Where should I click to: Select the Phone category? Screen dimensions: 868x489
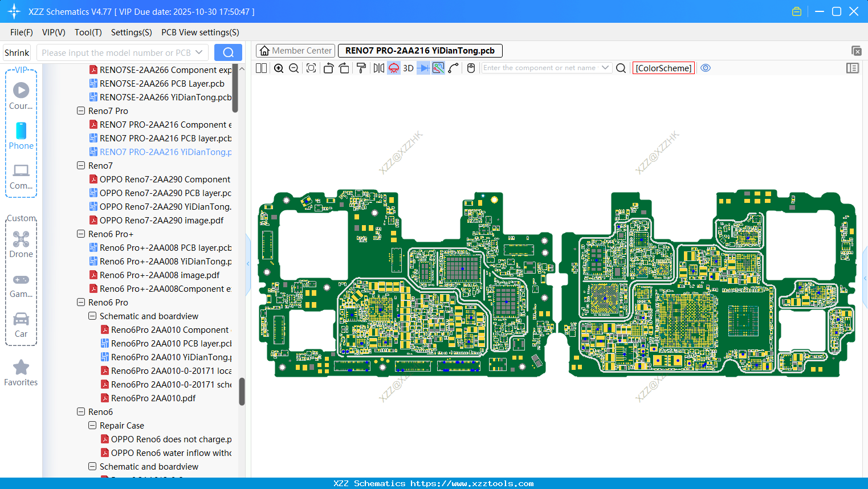coord(21,136)
